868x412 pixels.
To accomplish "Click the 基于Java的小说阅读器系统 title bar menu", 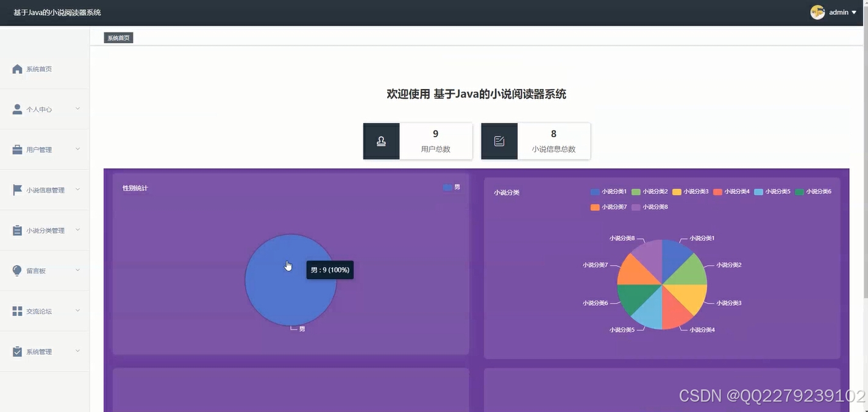I will point(57,12).
